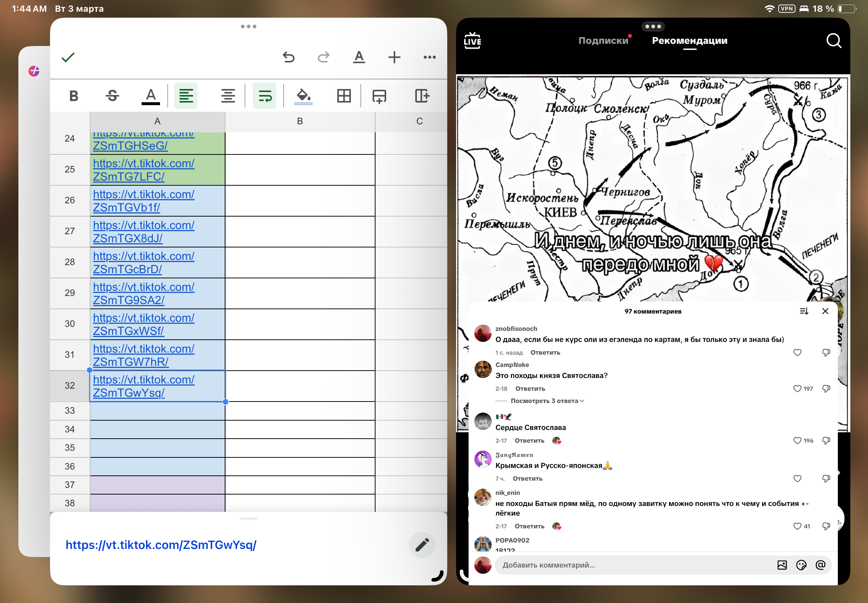The width and height of the screenshot is (868, 603).
Task: Toggle bold formatting in the spreadsheet toolbar
Action: pyautogui.click(x=74, y=96)
